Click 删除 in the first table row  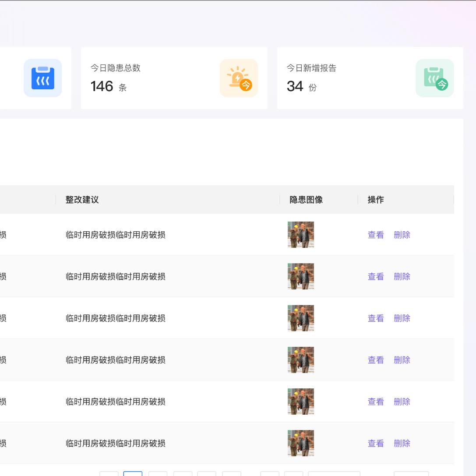point(402,235)
